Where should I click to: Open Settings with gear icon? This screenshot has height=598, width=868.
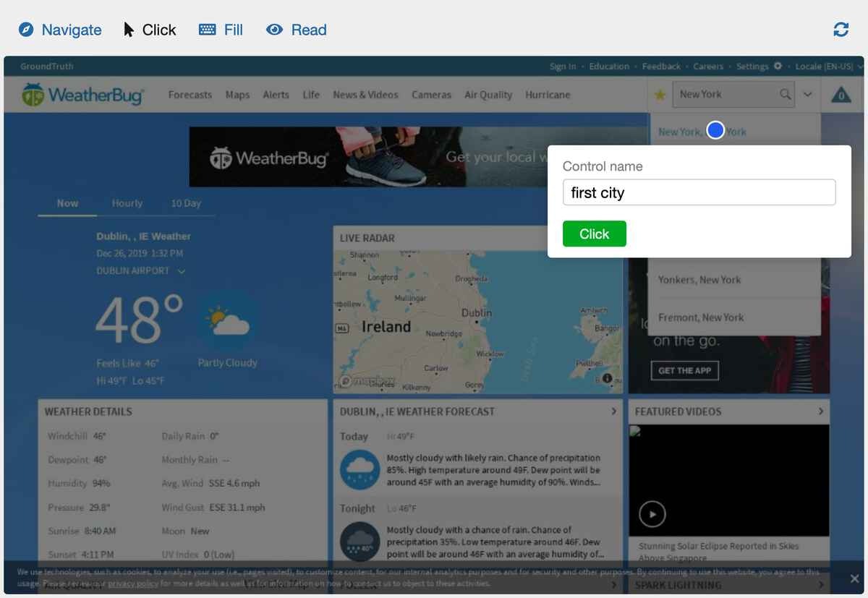pyautogui.click(x=759, y=67)
